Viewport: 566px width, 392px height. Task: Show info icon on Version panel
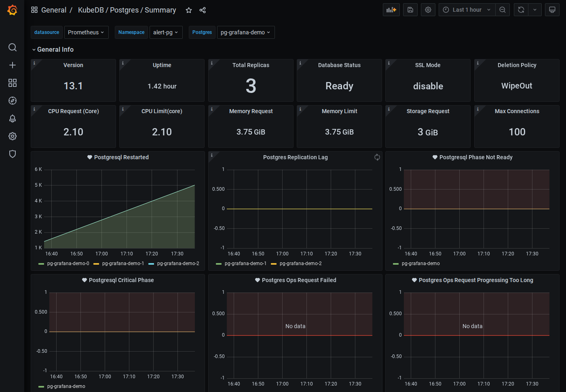click(x=34, y=63)
